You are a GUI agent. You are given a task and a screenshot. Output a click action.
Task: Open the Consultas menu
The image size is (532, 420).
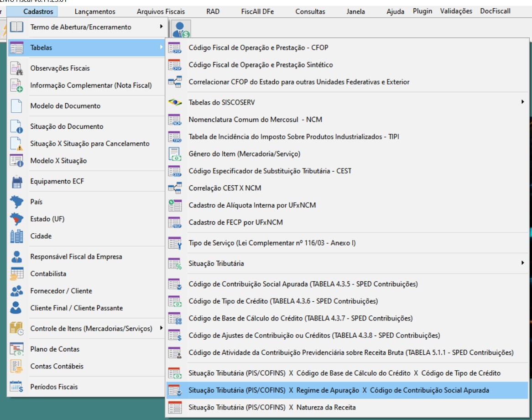[310, 11]
